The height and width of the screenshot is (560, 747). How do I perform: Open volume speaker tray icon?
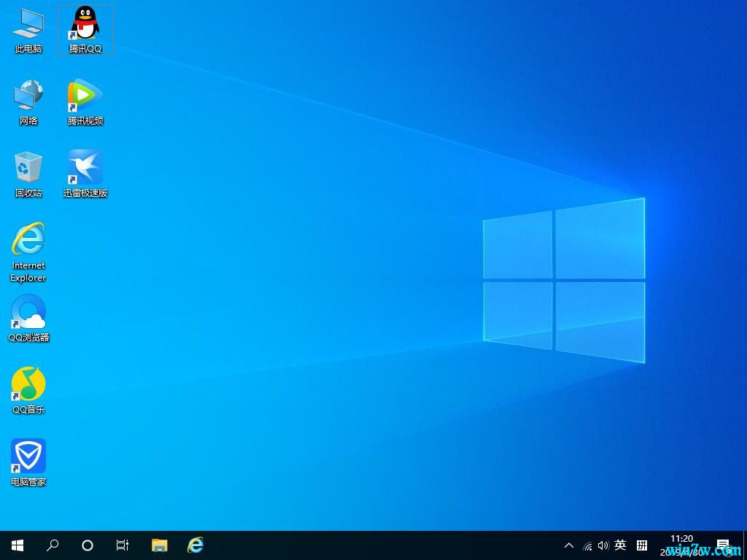(603, 545)
